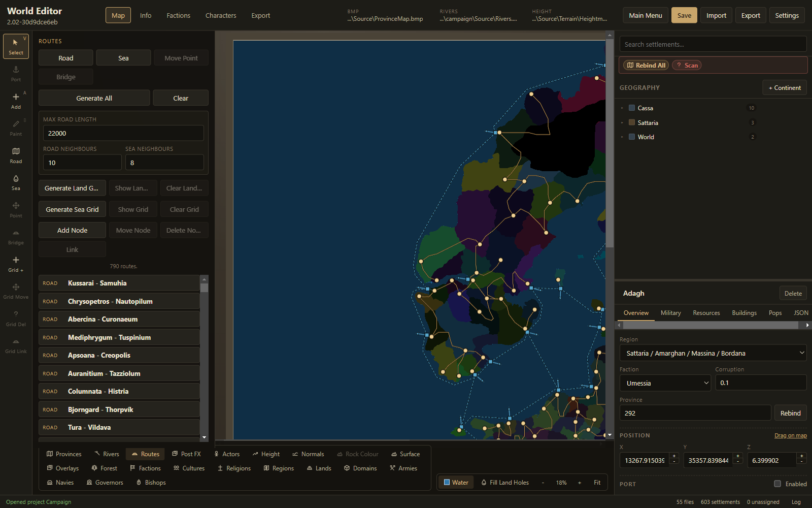Click the settlement tabs horizontal scrollbar
Viewport: 812px width, 508px height.
[x=710, y=325]
